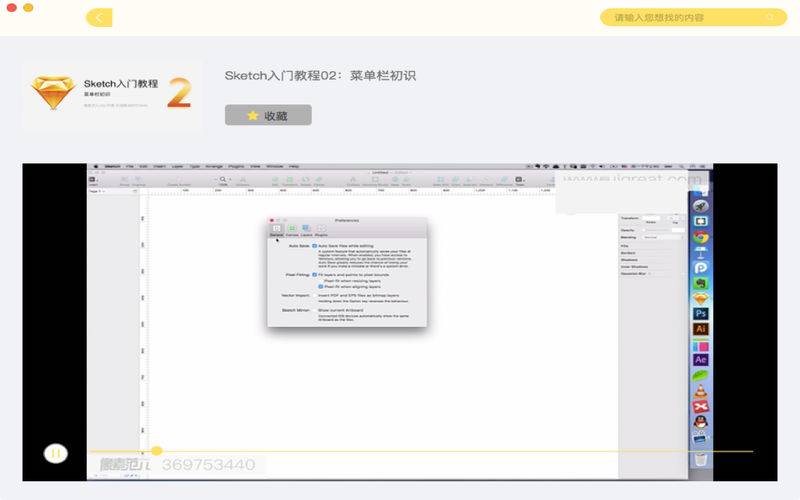800x500 pixels.
Task: Open the clapperboard app above Trash
Action: 701,438
